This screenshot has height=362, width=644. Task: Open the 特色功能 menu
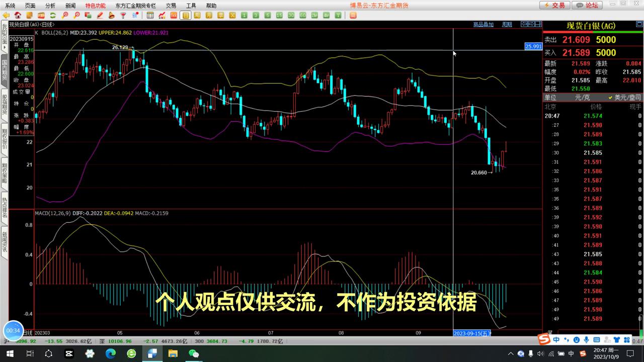click(96, 6)
